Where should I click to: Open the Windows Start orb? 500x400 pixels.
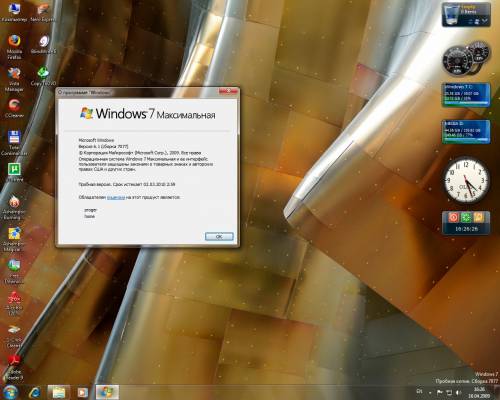click(x=11, y=392)
